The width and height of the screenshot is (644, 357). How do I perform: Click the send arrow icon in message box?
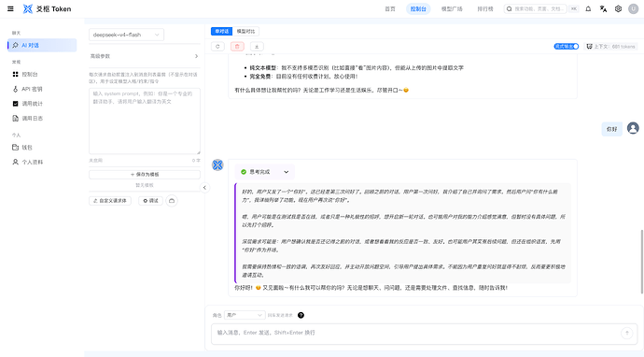click(627, 333)
